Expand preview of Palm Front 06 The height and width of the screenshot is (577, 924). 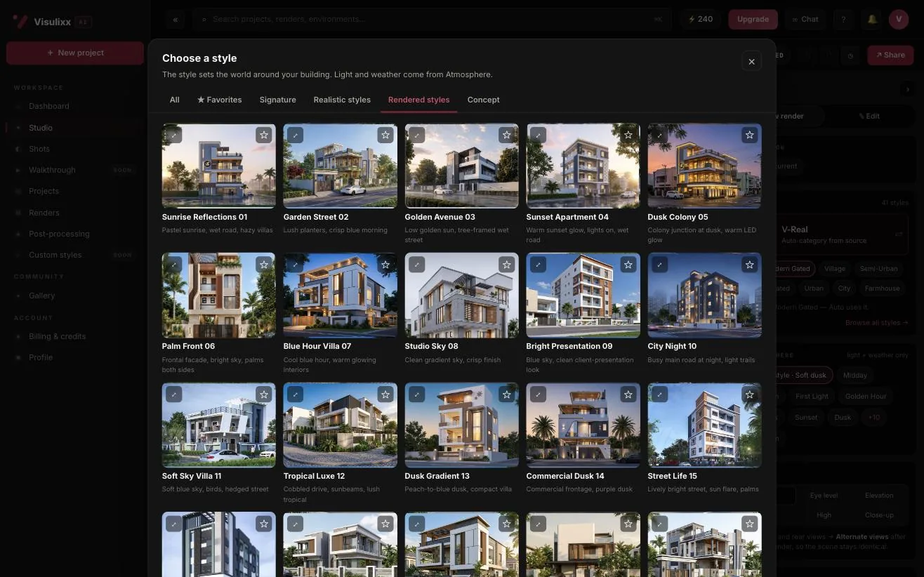coord(173,265)
